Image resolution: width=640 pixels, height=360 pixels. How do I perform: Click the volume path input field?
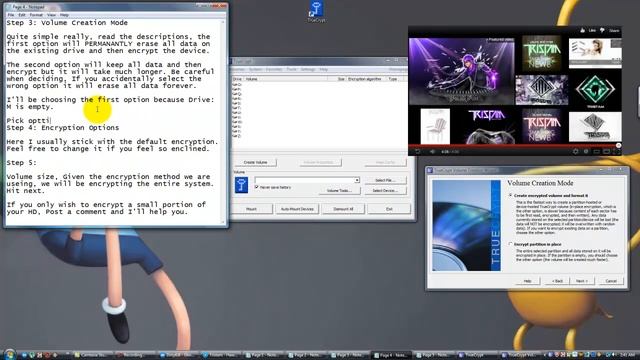(304, 180)
